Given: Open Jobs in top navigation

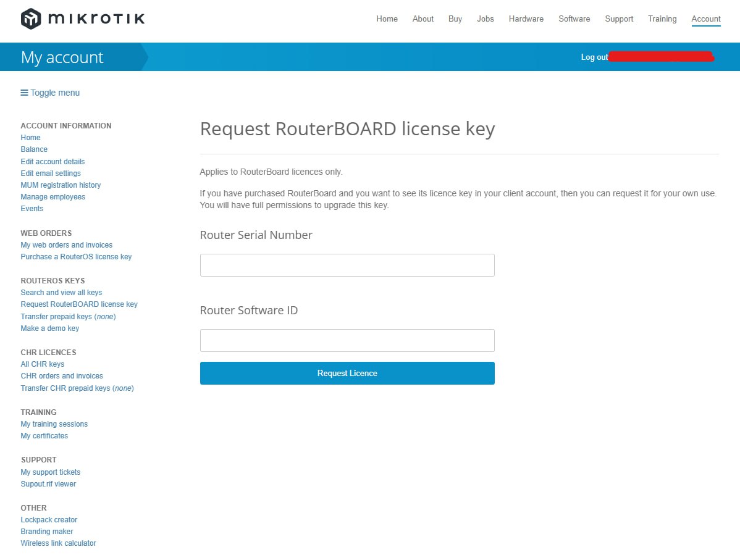Looking at the screenshot, I should point(485,19).
